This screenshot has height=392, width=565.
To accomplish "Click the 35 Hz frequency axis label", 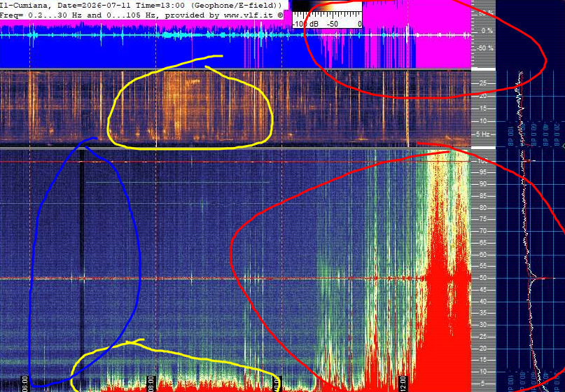I will tap(482, 313).
